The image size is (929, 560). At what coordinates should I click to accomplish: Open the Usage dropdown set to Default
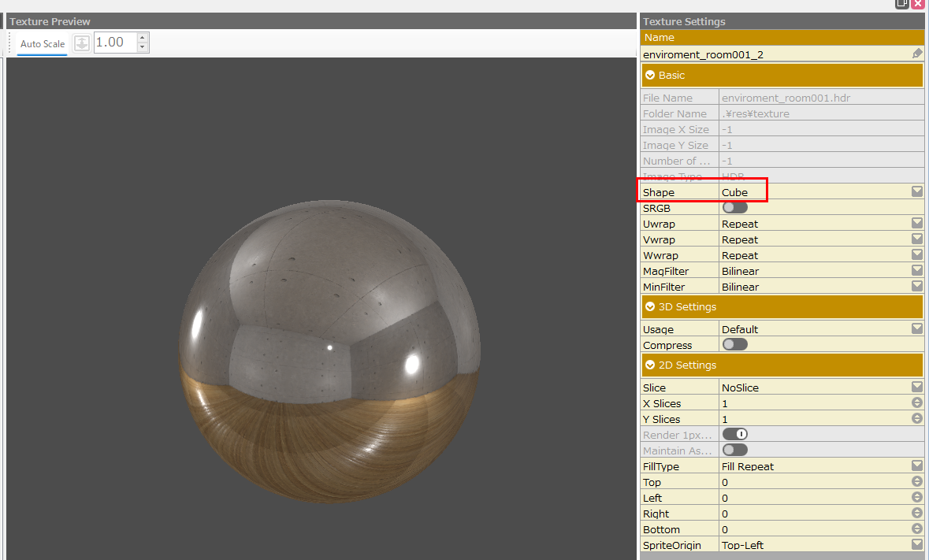917,328
